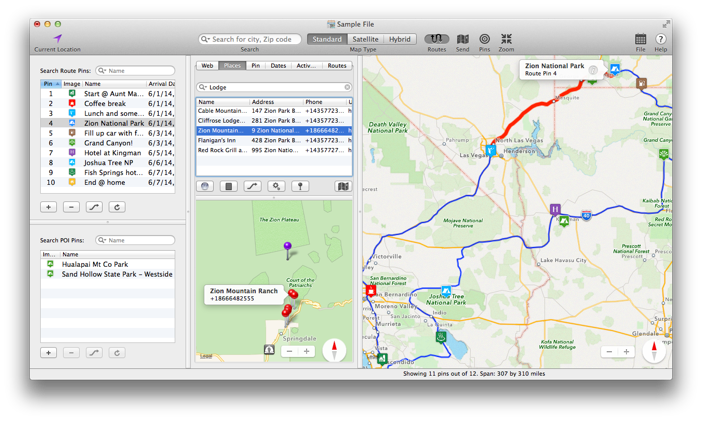Click the Send map icon
The width and height of the screenshot is (702, 421).
click(x=462, y=39)
